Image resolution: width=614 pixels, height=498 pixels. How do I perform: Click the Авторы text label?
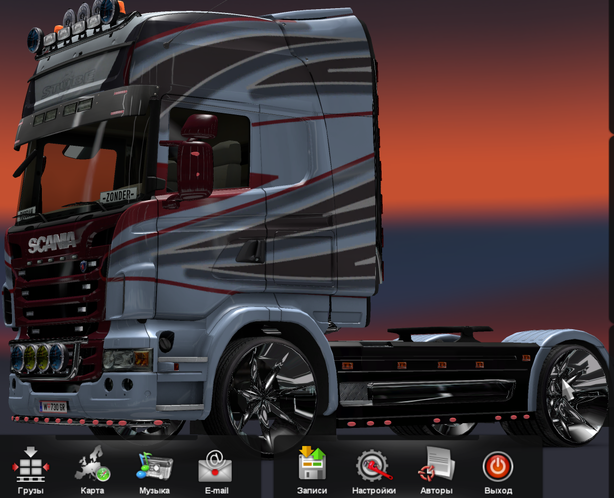(x=436, y=491)
